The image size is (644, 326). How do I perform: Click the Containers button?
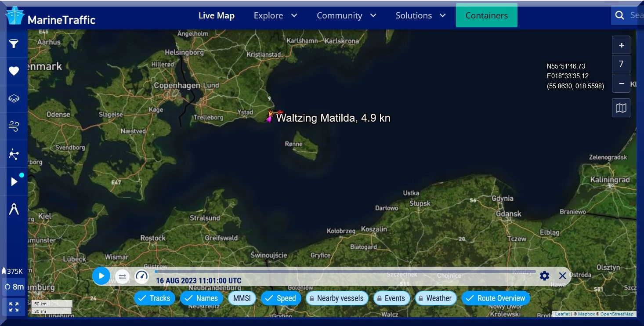(x=486, y=15)
